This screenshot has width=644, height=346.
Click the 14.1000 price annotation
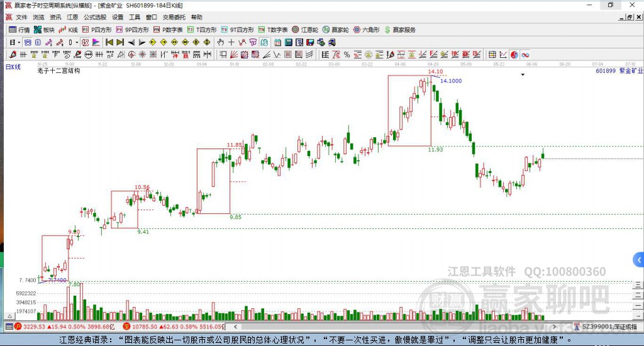point(451,81)
